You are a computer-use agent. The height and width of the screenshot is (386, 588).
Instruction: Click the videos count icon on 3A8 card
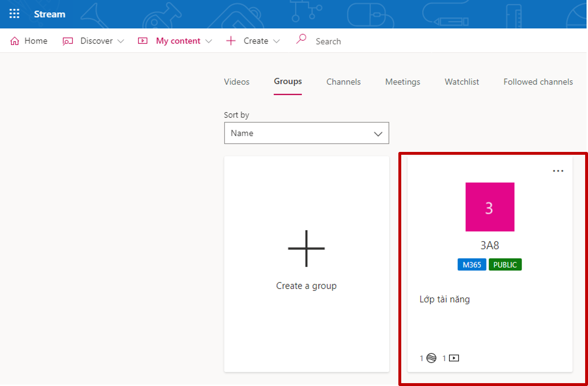point(454,358)
